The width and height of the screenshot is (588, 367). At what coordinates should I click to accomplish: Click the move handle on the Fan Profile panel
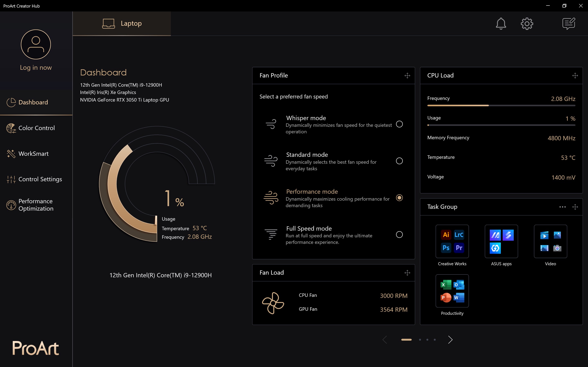pyautogui.click(x=407, y=75)
